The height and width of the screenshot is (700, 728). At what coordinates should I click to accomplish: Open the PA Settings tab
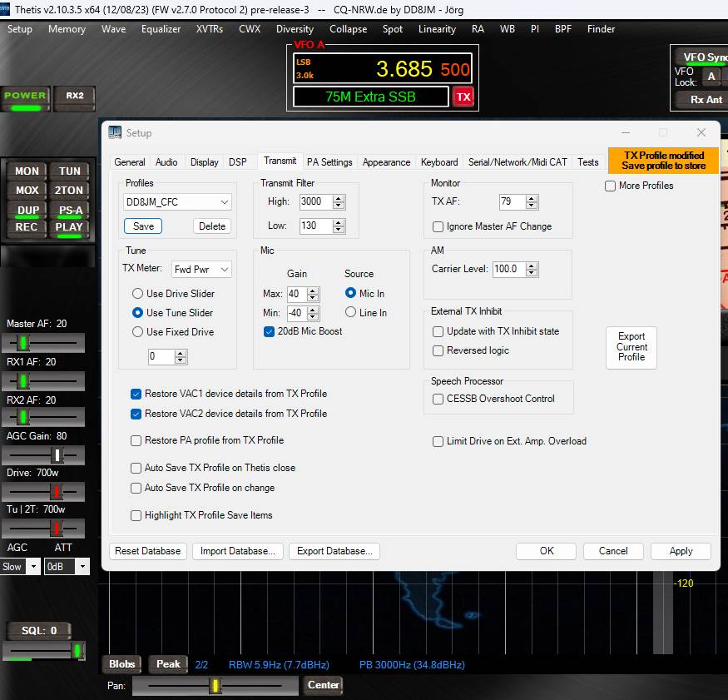pos(329,162)
